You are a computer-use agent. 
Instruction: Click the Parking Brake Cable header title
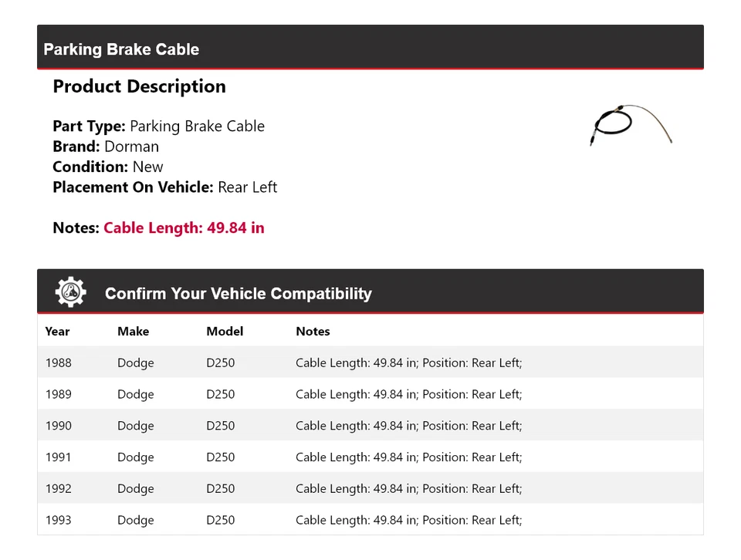[x=121, y=49]
